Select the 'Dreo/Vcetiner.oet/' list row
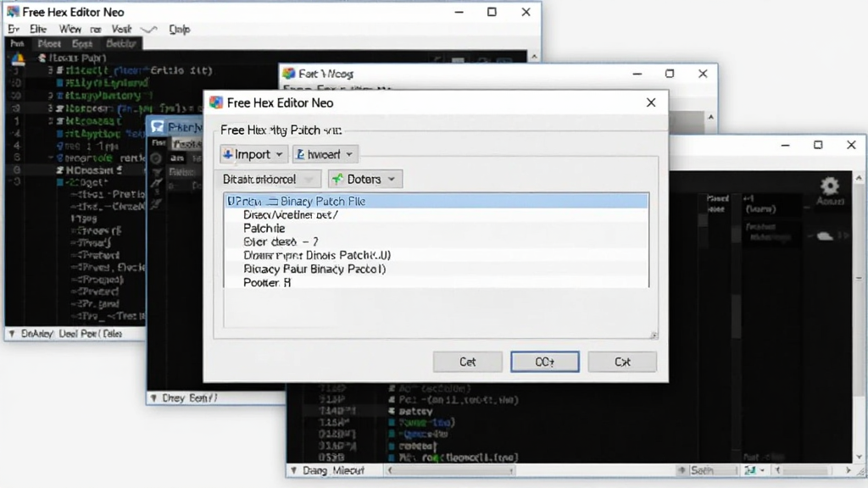 437,214
